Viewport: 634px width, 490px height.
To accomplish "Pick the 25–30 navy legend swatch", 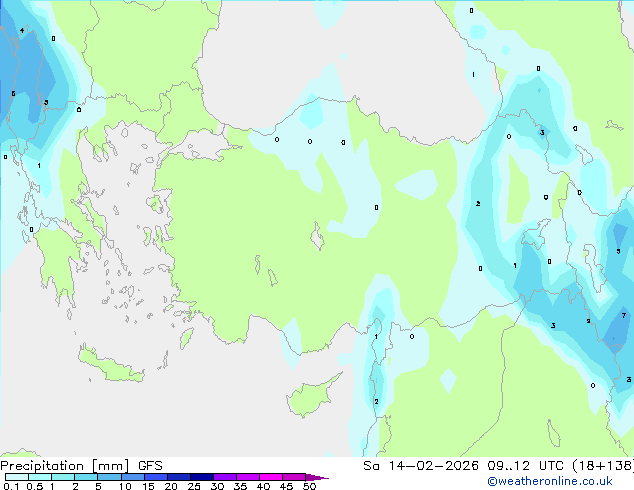I will coord(202,477).
